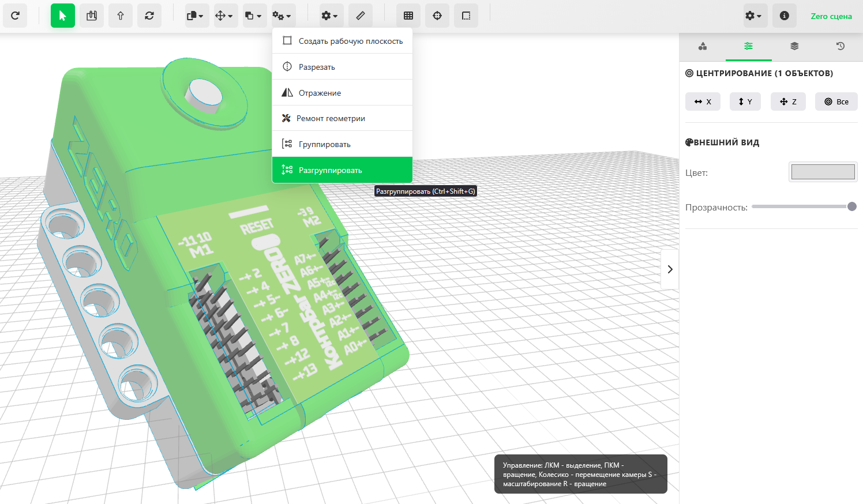Open the history clock tab
The height and width of the screenshot is (504, 863).
(841, 46)
